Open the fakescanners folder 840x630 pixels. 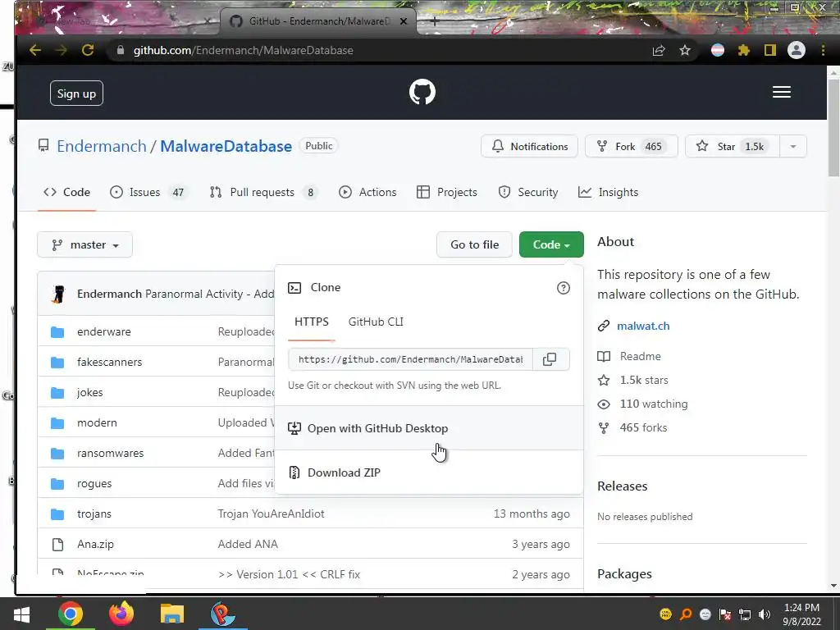(x=109, y=362)
